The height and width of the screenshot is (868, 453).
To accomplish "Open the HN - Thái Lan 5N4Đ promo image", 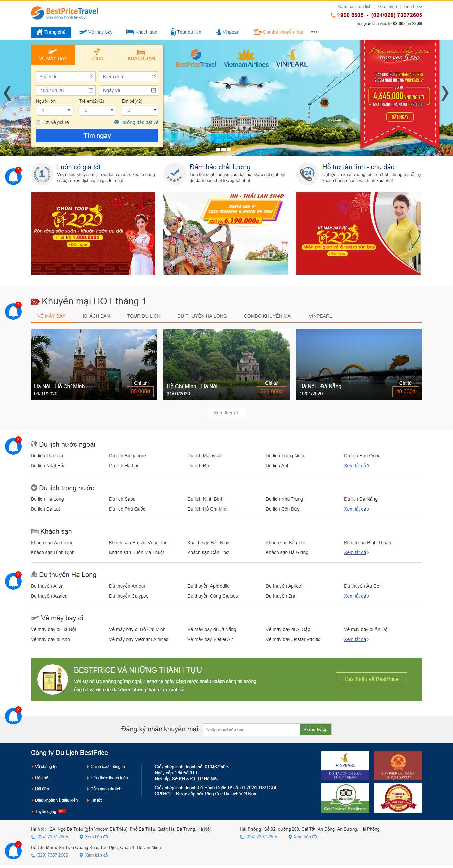I will (x=226, y=233).
